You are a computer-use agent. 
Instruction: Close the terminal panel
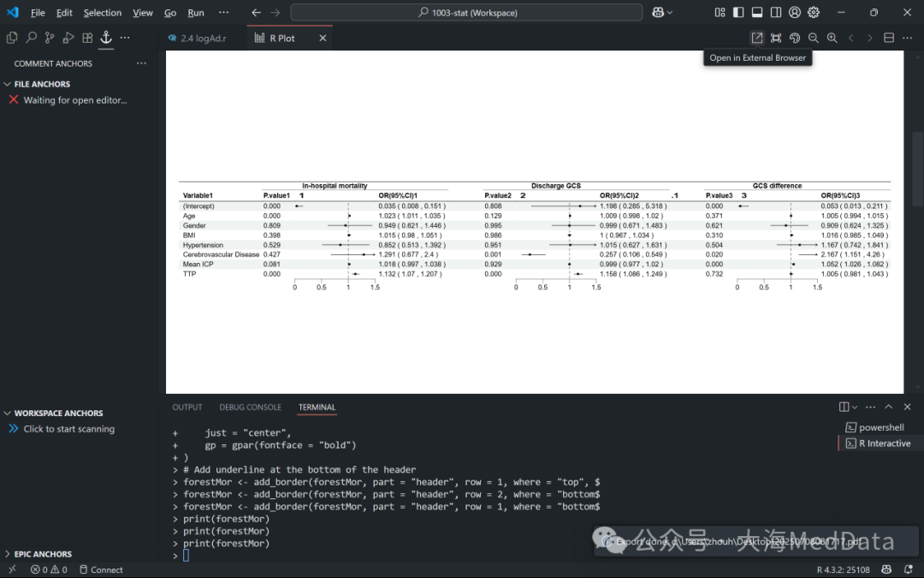coord(908,407)
